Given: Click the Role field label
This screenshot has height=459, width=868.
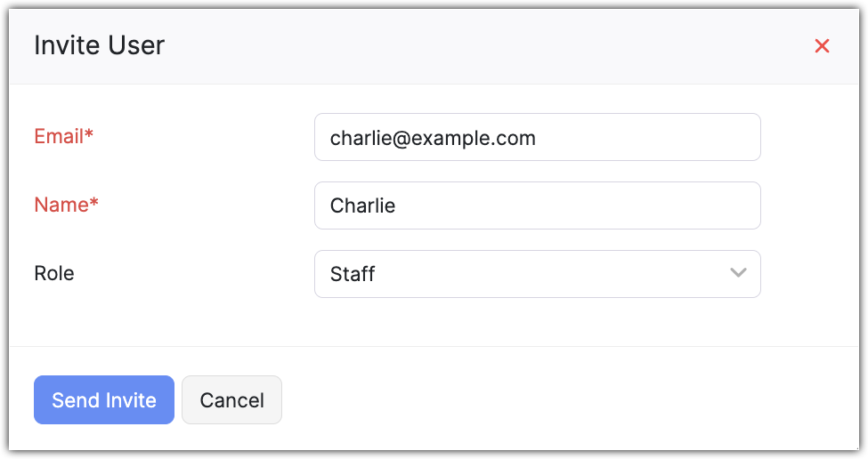Looking at the screenshot, I should 54,273.
